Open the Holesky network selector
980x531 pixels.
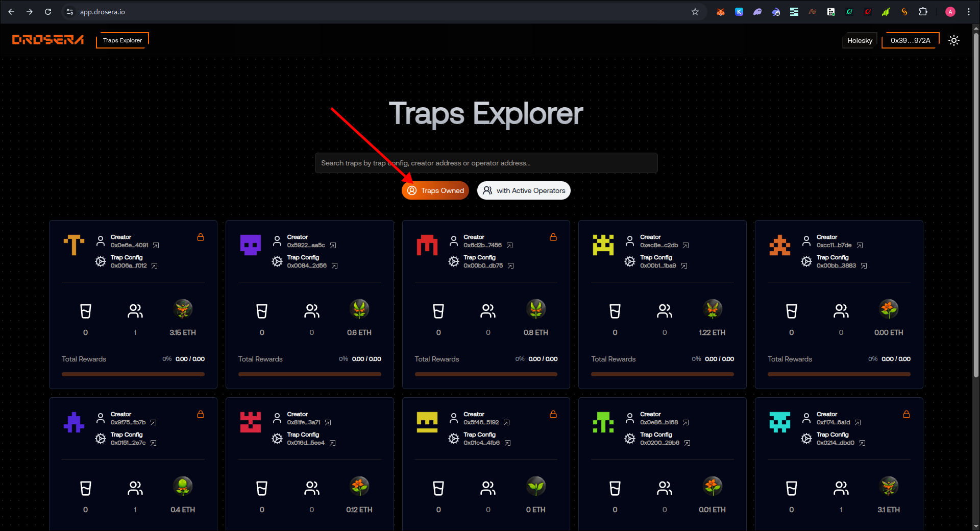pos(860,40)
